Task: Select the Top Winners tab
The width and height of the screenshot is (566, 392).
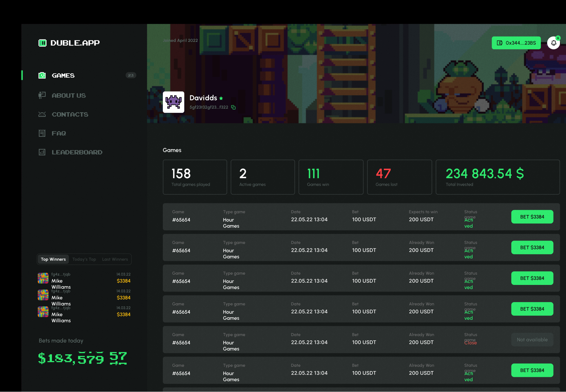Action: (x=53, y=259)
